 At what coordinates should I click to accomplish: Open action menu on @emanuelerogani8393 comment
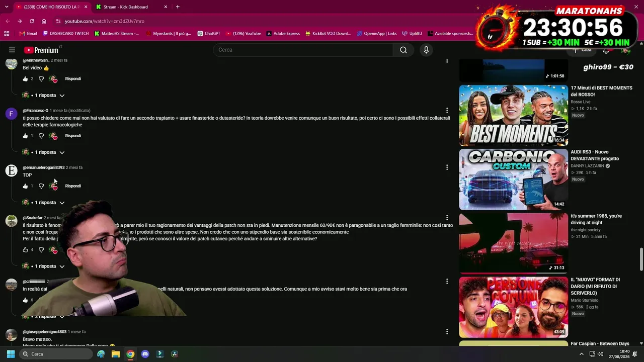(447, 167)
